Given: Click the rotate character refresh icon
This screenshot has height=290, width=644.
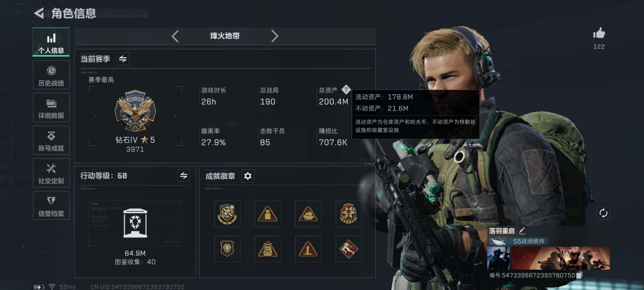Looking at the screenshot, I should 603,213.
